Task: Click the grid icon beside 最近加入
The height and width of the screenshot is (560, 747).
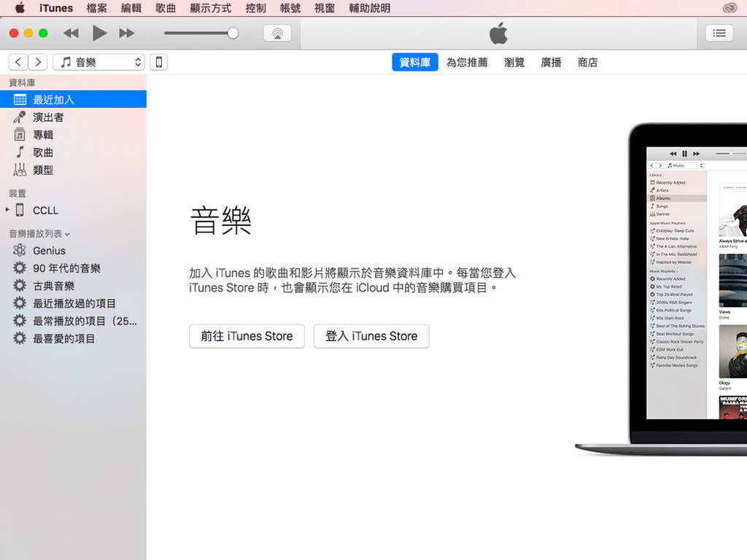Action: 20,99
